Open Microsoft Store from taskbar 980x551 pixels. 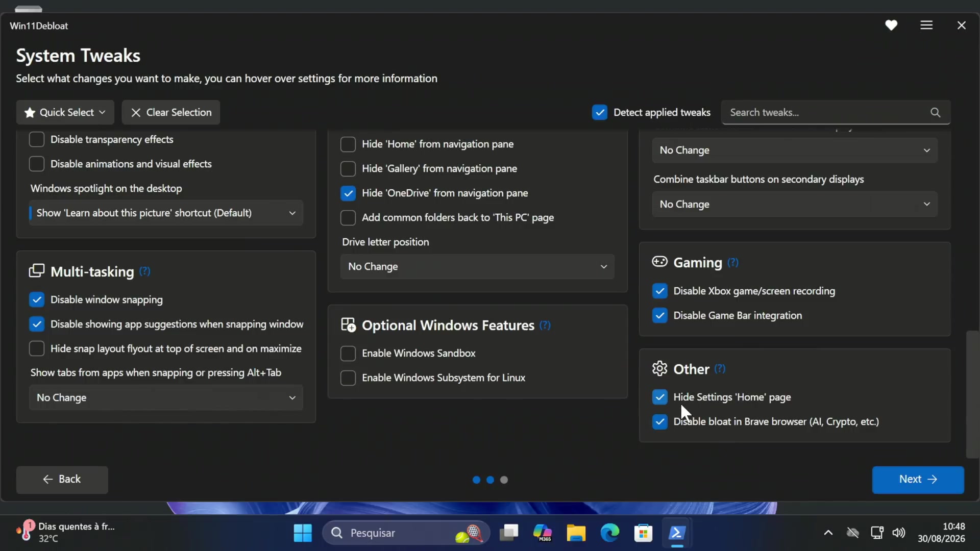643,533
